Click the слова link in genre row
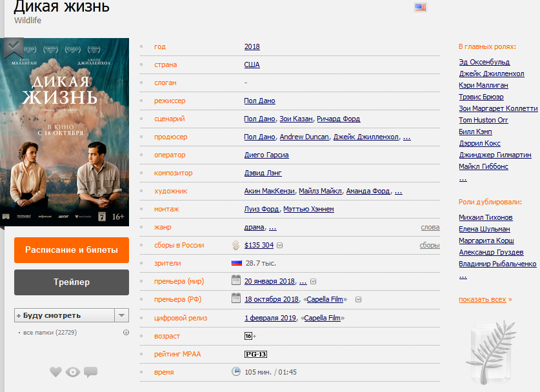 [430, 227]
